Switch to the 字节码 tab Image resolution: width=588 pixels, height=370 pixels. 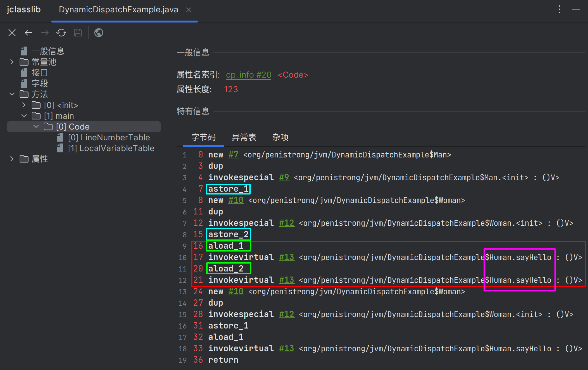pyautogui.click(x=203, y=137)
